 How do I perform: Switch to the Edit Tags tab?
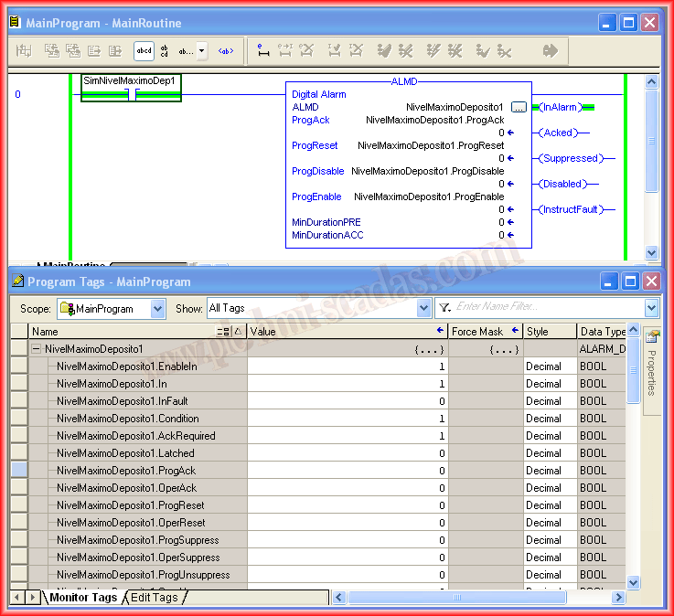[154, 598]
